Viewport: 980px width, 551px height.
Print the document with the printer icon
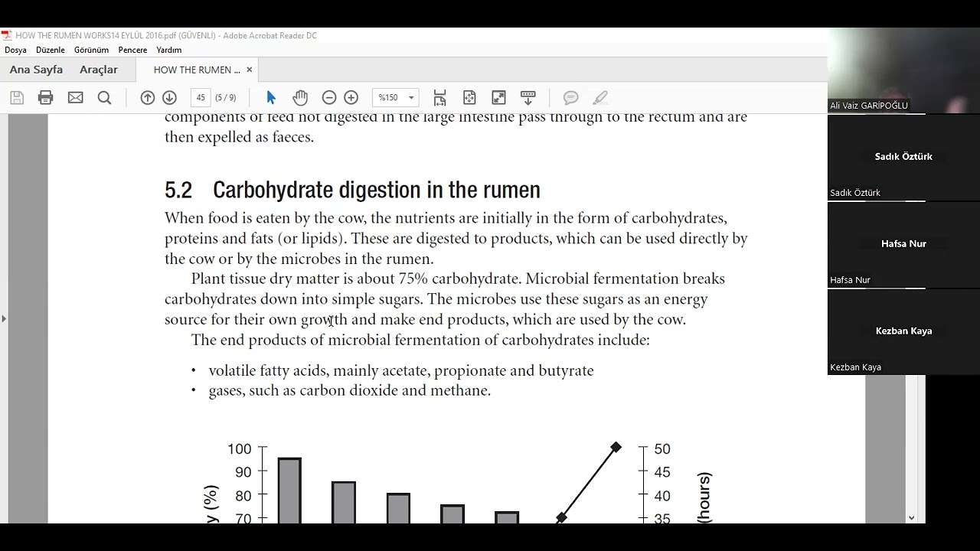point(46,97)
